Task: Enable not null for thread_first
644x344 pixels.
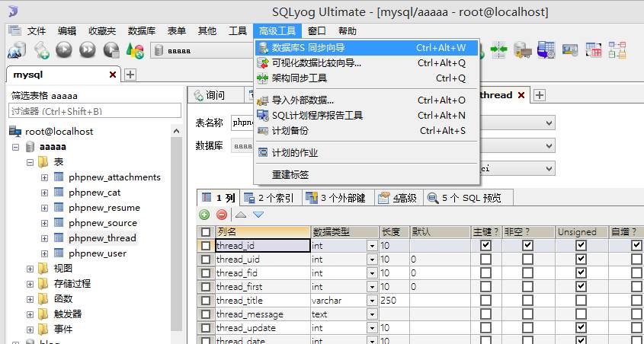Action: point(527,287)
